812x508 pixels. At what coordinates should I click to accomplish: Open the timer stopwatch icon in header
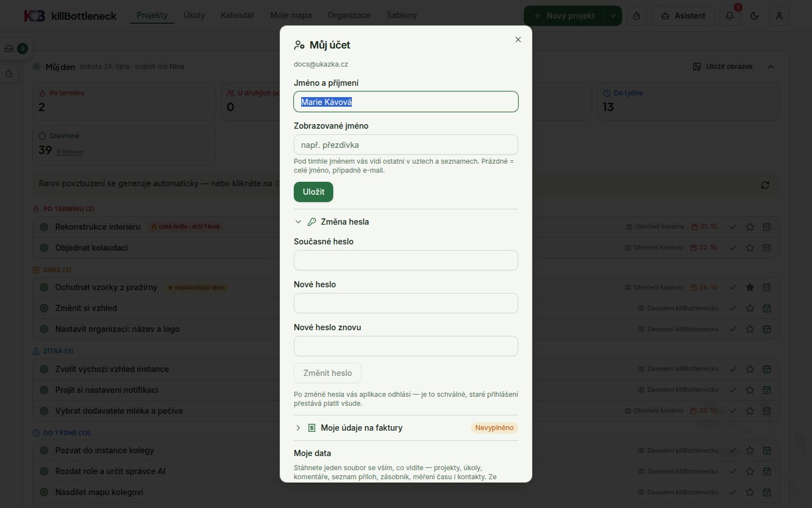point(637,16)
